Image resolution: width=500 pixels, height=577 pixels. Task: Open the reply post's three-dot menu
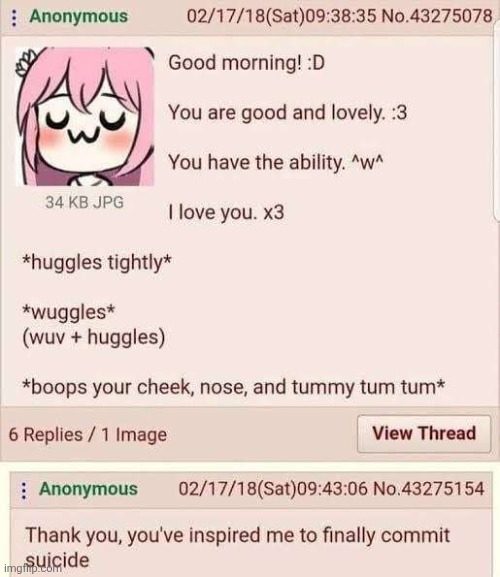point(24,490)
